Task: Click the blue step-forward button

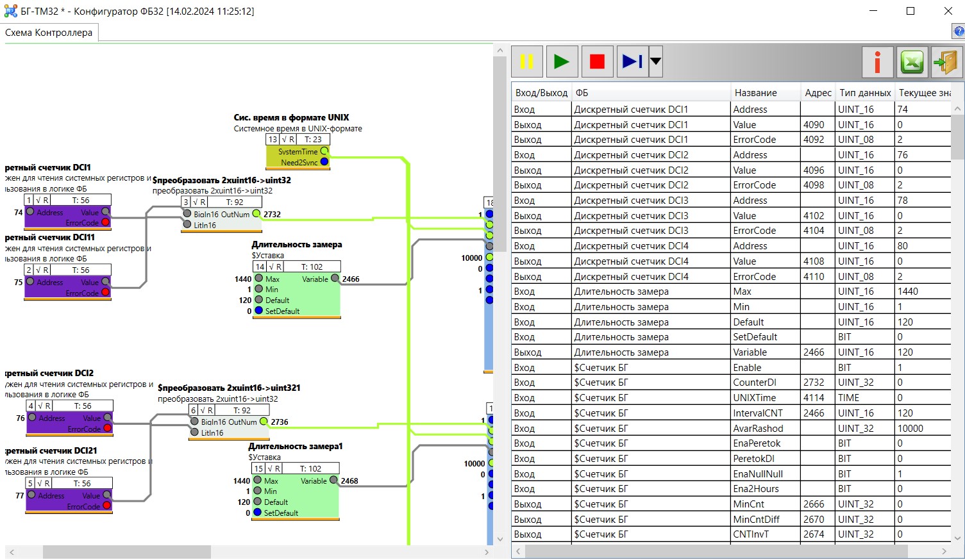Action: coord(632,62)
